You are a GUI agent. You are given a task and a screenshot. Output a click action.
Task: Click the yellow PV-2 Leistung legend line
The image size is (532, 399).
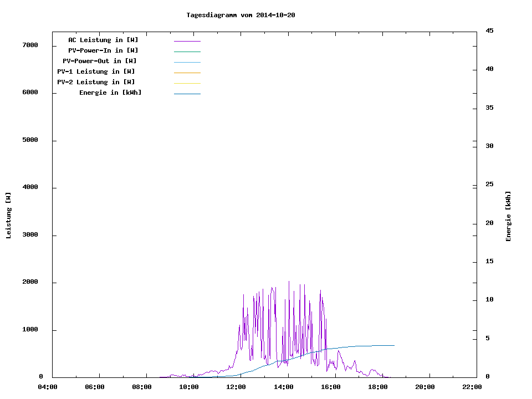(x=187, y=83)
